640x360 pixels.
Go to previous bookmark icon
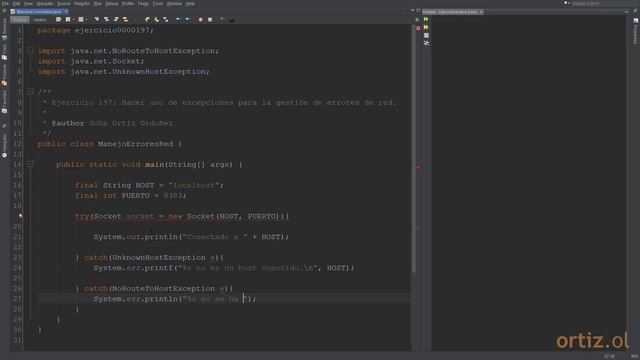pyautogui.click(x=147, y=19)
